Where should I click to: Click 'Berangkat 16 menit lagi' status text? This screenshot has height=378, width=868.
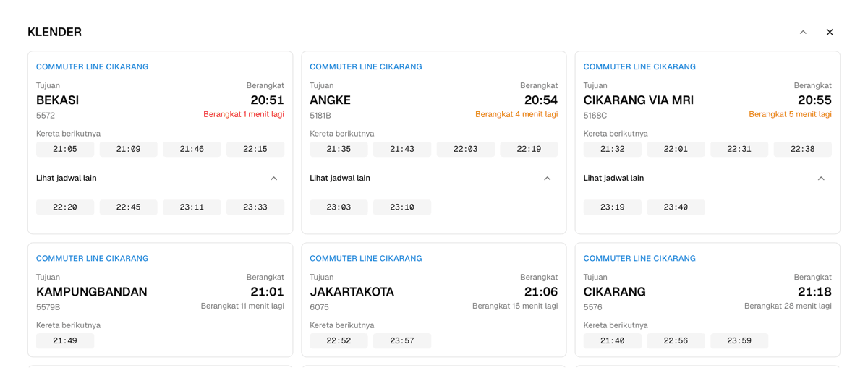pyautogui.click(x=515, y=306)
